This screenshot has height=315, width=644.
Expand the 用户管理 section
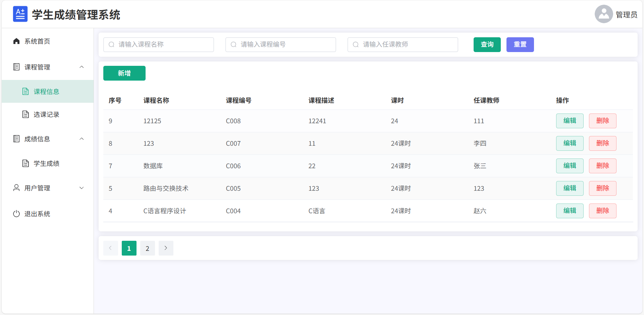(82, 188)
